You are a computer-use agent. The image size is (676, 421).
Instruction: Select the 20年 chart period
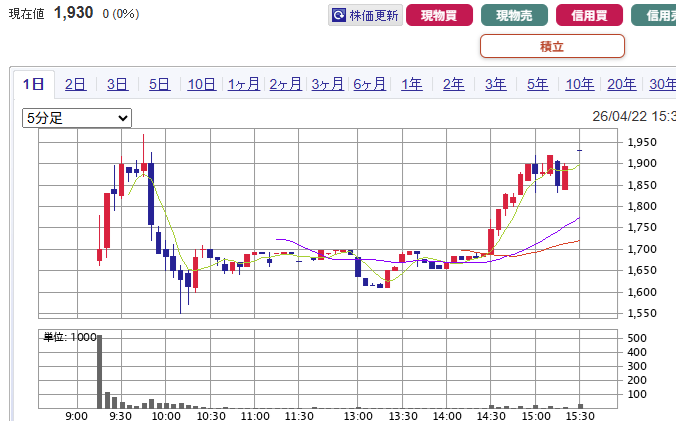(621, 84)
